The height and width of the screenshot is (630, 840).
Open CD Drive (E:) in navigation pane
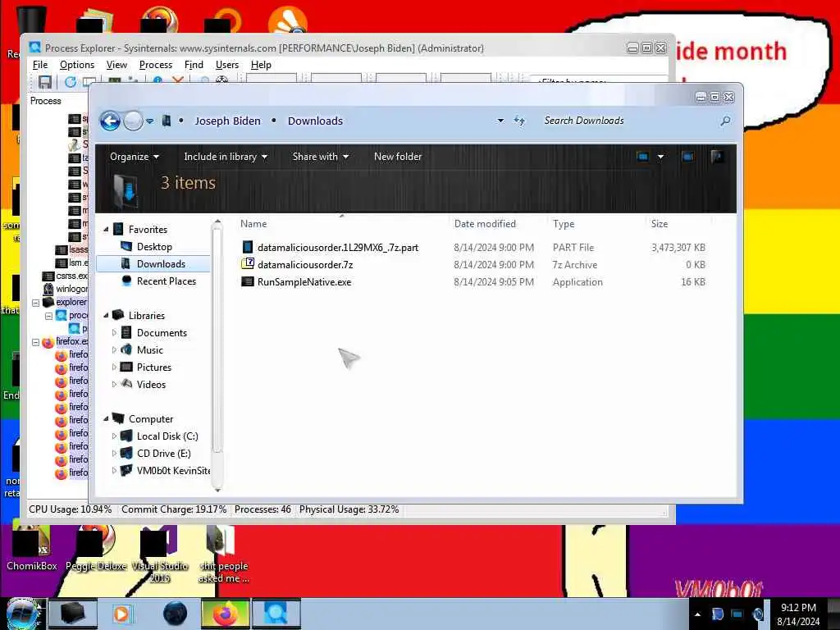163,453
